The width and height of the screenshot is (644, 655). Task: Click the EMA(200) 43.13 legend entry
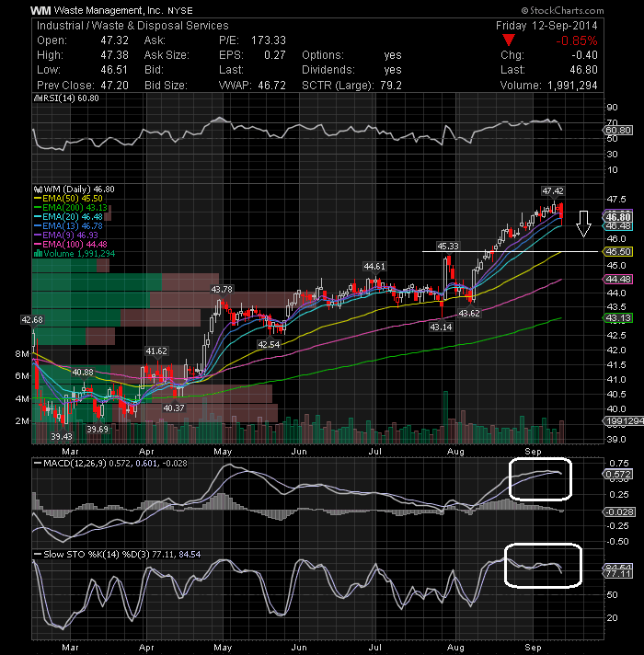[x=71, y=208]
